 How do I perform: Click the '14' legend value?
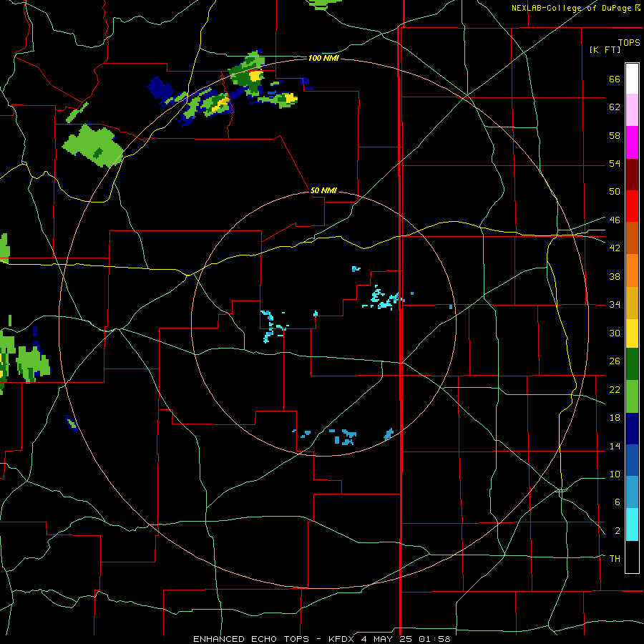coord(615,446)
